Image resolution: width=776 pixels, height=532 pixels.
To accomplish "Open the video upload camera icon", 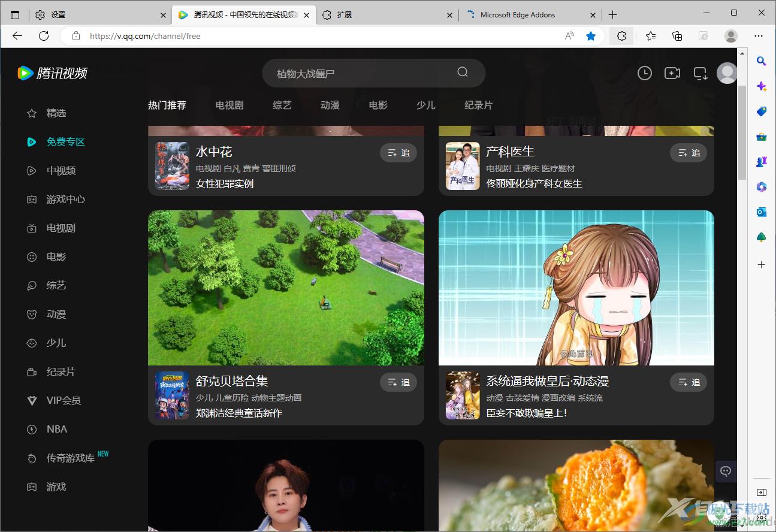I will click(672, 73).
